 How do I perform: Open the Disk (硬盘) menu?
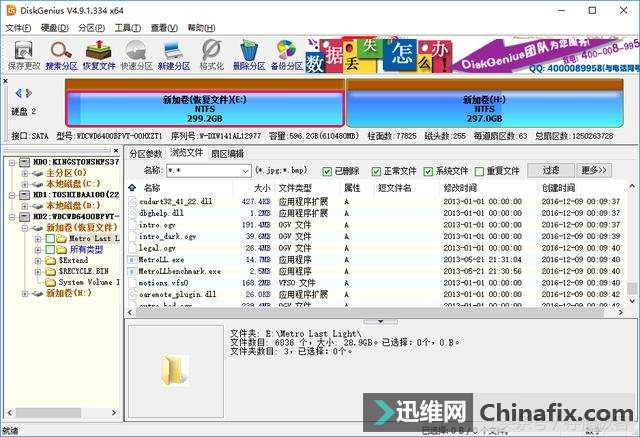[x=55, y=28]
